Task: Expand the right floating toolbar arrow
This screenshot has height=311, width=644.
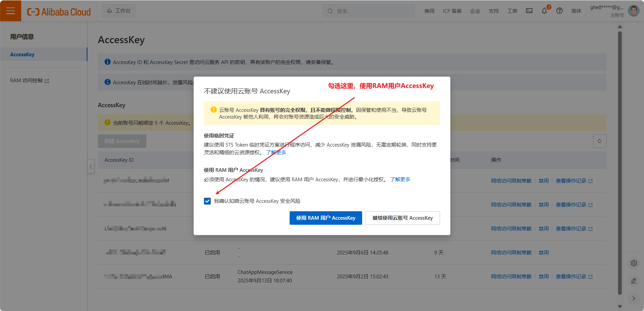Action: point(634,298)
